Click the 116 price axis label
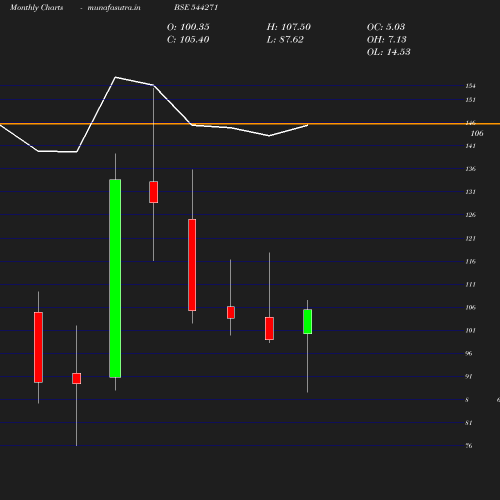Screen dimensions: 500x500 [x=470, y=261]
